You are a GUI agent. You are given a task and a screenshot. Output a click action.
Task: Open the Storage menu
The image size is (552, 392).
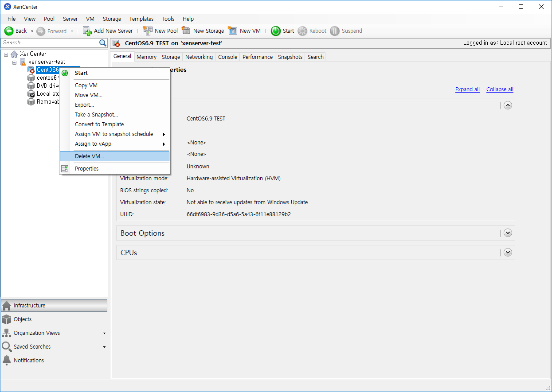coord(112,19)
